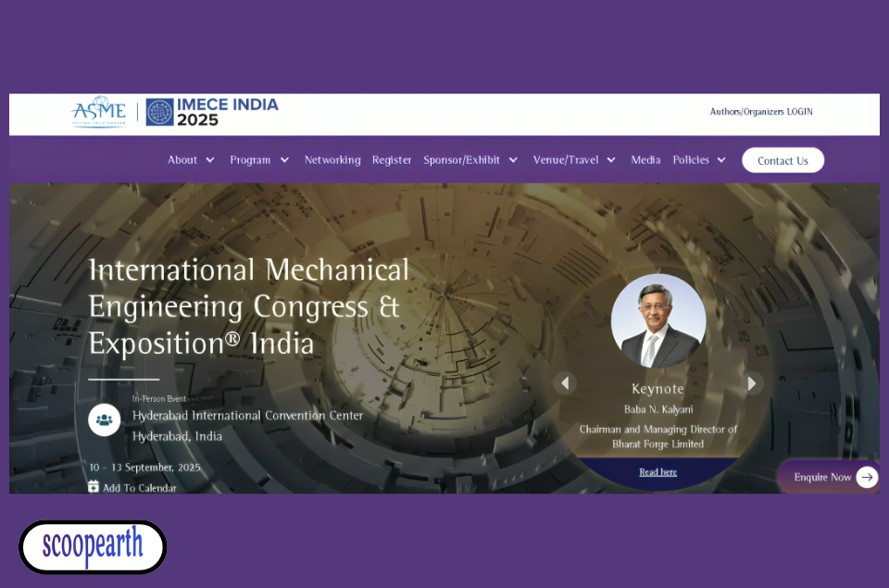The image size is (889, 588).
Task: Open the Sponsor/Exhibit menu
Action: point(461,160)
